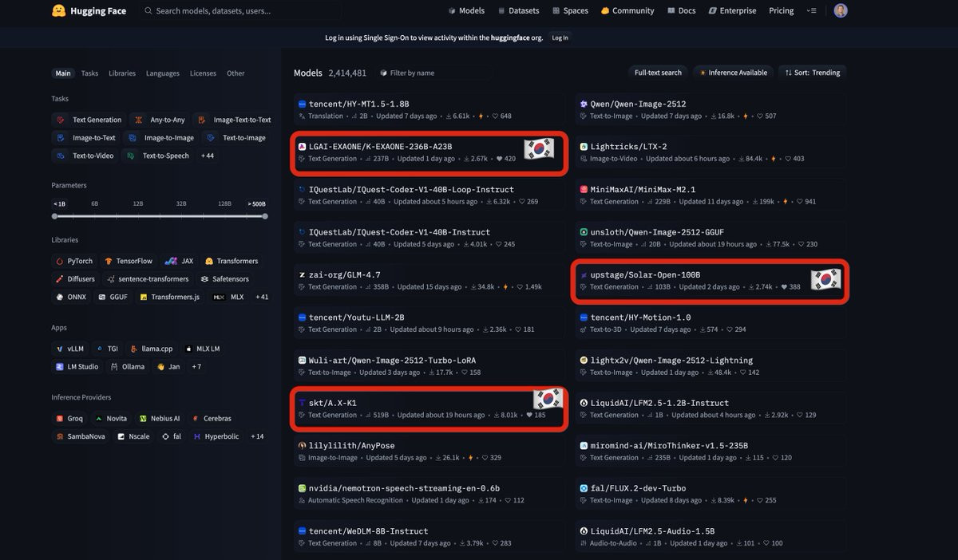Click the Hugging Face logo emoji
The image size is (958, 560).
point(58,10)
